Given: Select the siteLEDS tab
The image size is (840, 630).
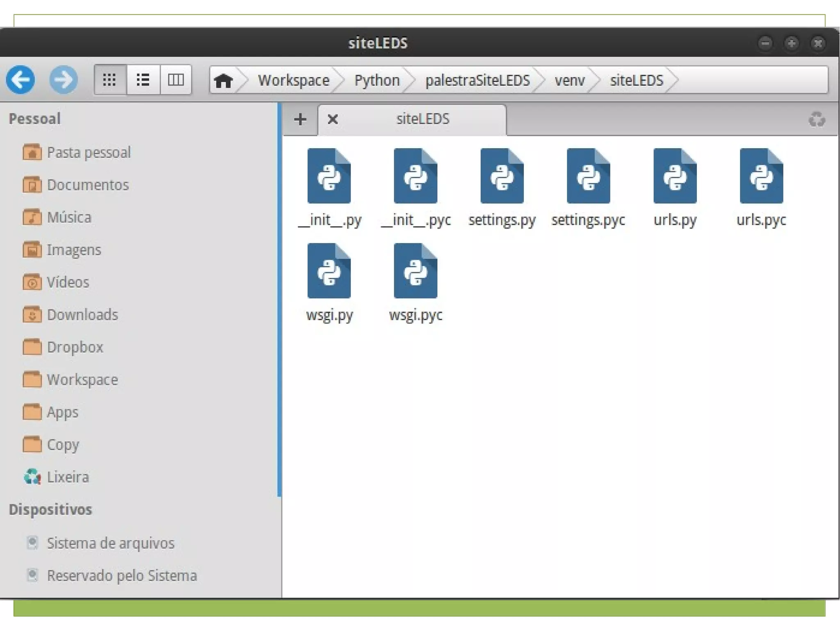Looking at the screenshot, I should [x=422, y=119].
